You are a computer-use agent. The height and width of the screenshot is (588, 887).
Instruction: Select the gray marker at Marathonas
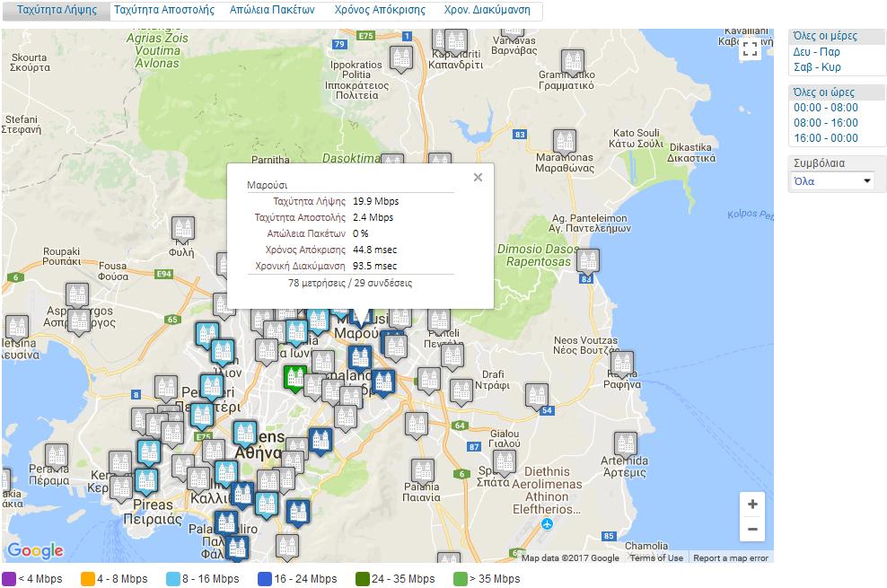(565, 141)
